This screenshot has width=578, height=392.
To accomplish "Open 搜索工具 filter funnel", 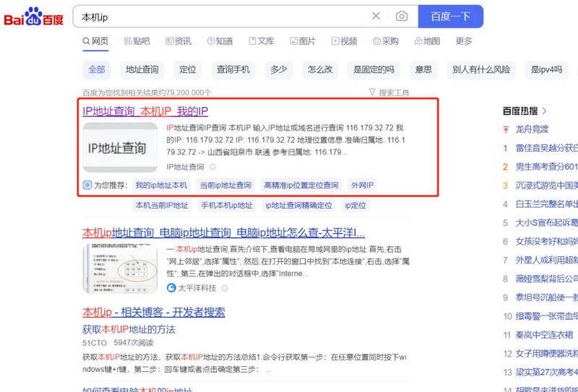I will [x=389, y=92].
